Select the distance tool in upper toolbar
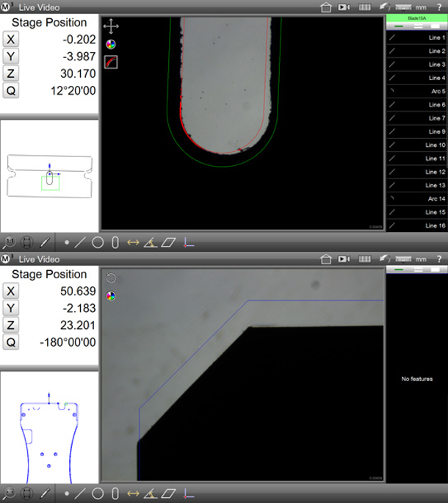448x503 pixels. (x=133, y=242)
